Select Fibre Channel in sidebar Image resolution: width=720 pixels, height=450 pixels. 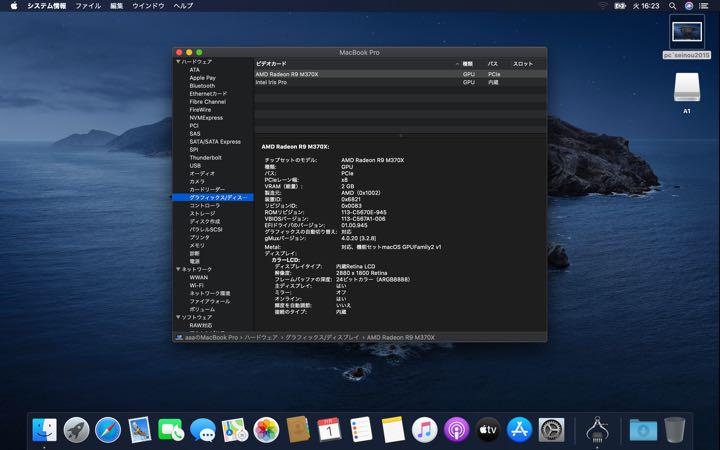(208, 102)
